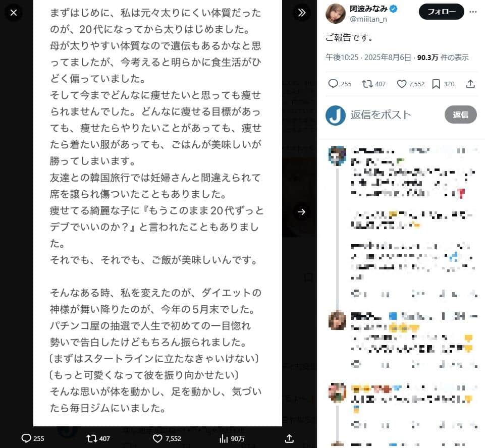The width and height of the screenshot is (485, 448).
Task: Click the bottom bar repost icon 407
Action: pyautogui.click(x=98, y=438)
